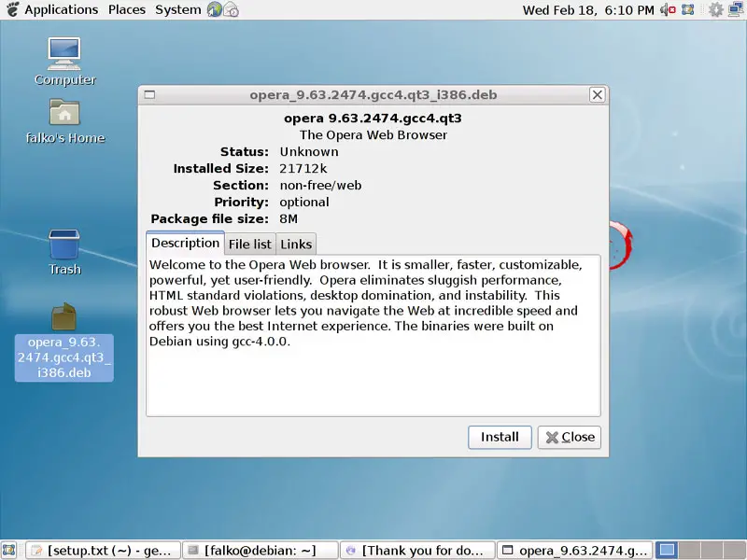Viewport: 747px width, 560px height.
Task: Click the clock showing Wed Feb 18
Action: click(x=588, y=10)
